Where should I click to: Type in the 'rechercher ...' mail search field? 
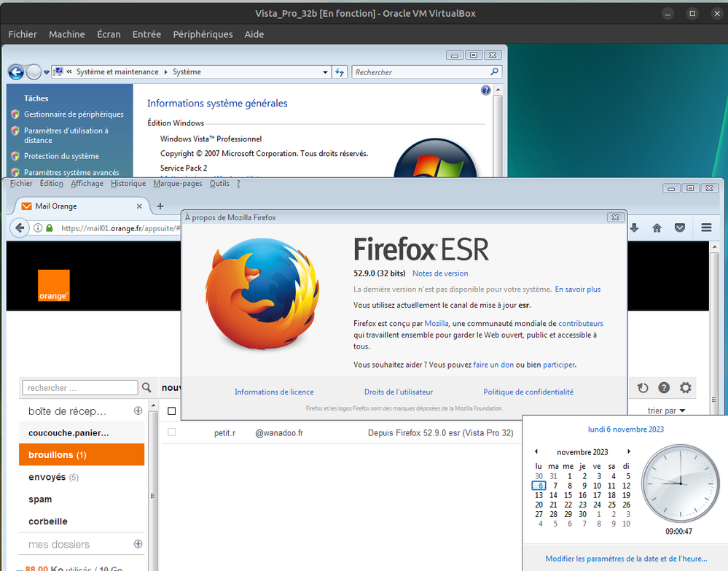(x=80, y=387)
